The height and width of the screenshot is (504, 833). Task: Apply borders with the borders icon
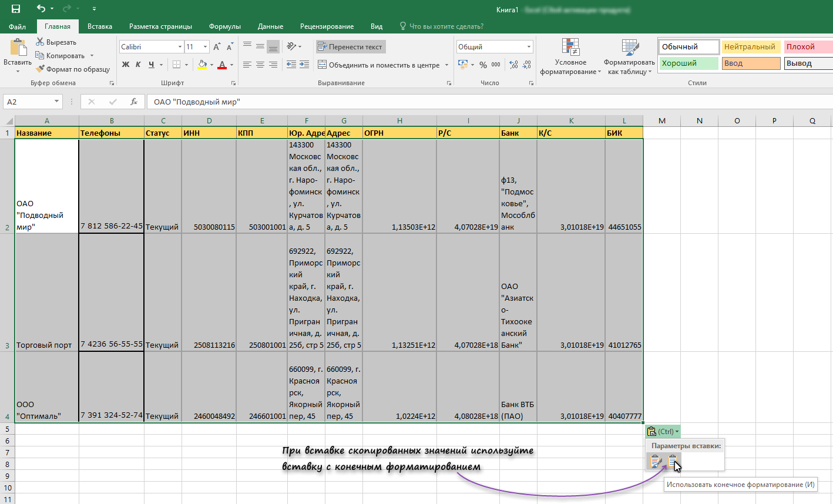click(x=177, y=65)
